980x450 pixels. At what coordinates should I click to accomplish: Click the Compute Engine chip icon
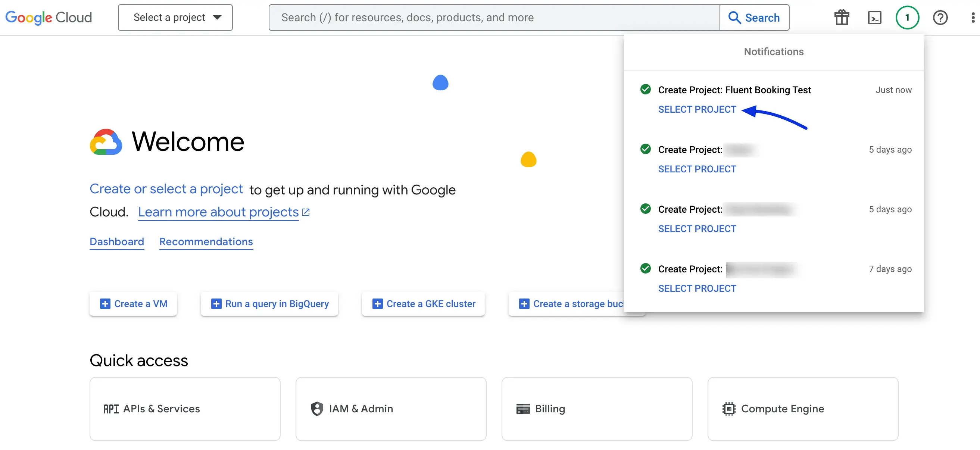click(728, 409)
